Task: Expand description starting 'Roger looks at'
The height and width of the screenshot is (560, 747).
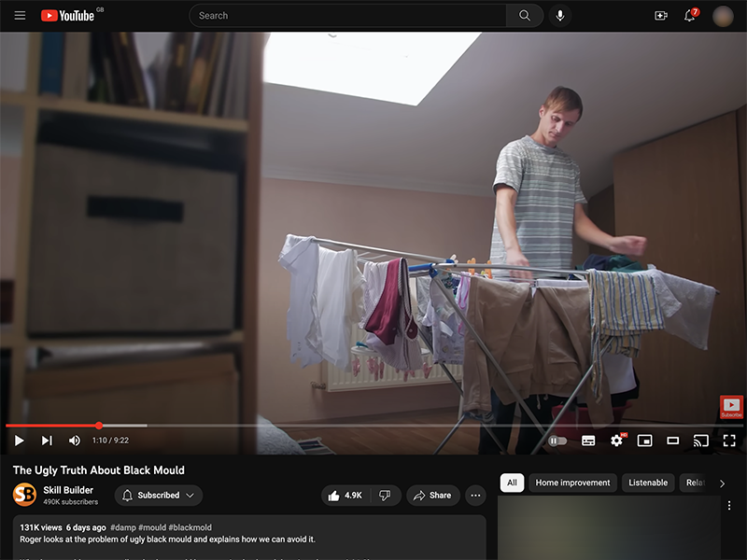Action: [x=168, y=539]
